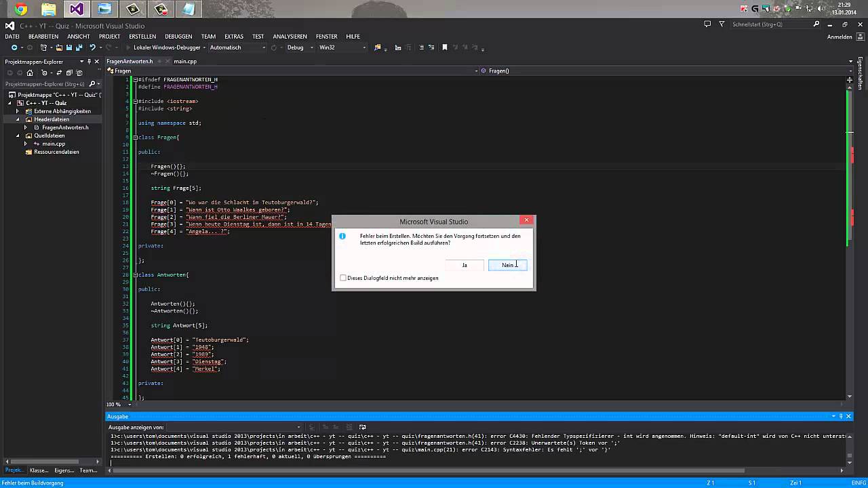This screenshot has height=488, width=868.
Task: Click the Ja button in the dialog
Action: tap(465, 265)
